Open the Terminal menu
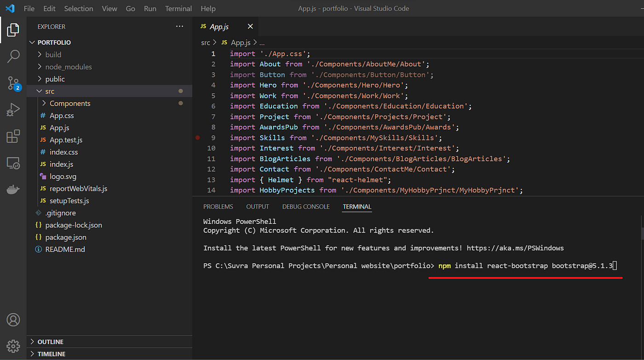 click(x=178, y=8)
